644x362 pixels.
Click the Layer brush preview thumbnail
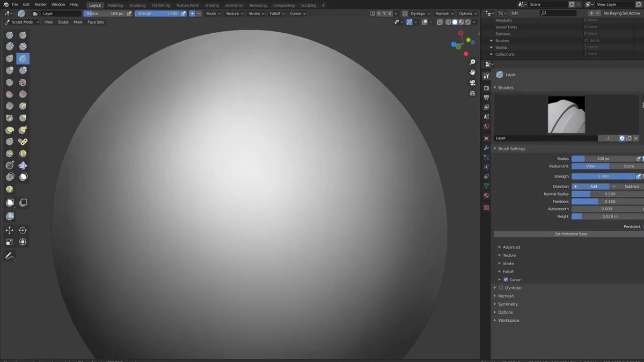click(x=566, y=115)
